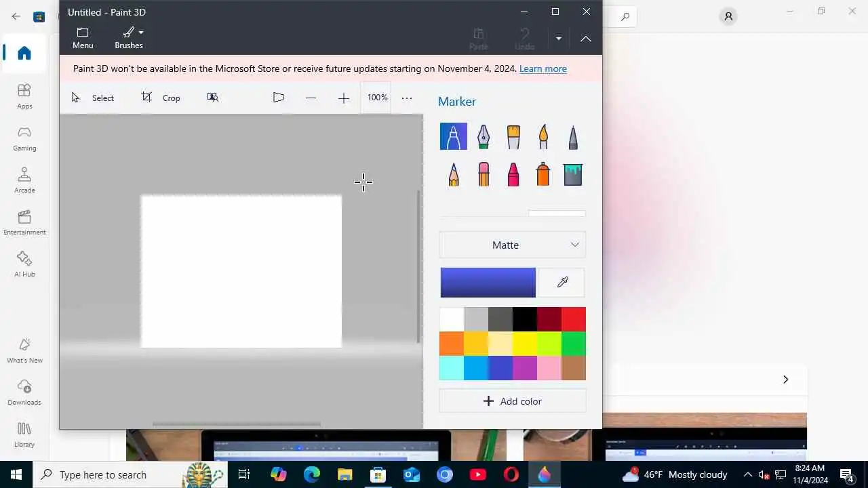
Task: Select the Marker brush
Action: click(x=453, y=136)
